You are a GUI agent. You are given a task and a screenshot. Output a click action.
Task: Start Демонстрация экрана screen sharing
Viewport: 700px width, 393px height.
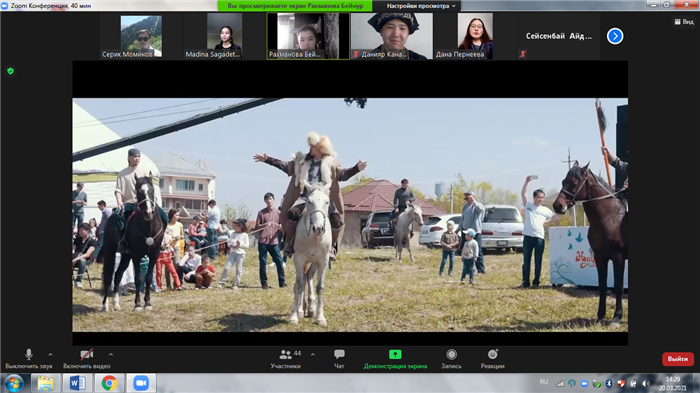(395, 359)
